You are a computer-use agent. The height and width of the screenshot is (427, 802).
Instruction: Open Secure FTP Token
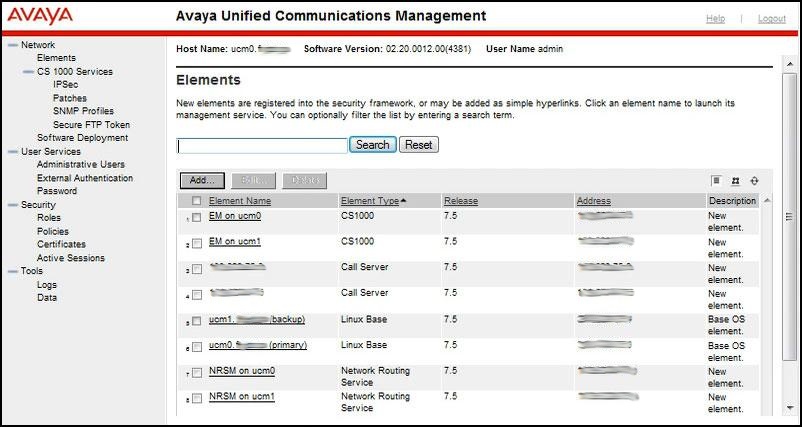92,124
